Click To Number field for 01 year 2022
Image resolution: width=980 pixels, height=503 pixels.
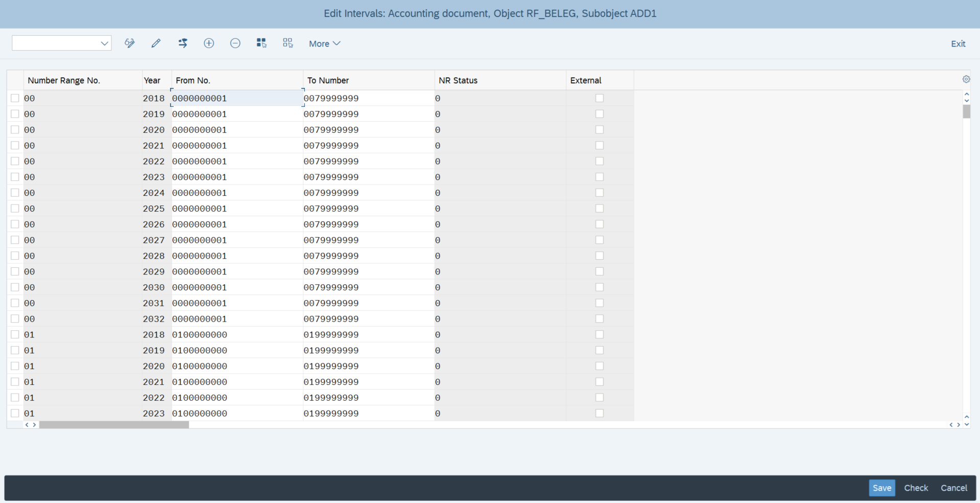tap(369, 397)
